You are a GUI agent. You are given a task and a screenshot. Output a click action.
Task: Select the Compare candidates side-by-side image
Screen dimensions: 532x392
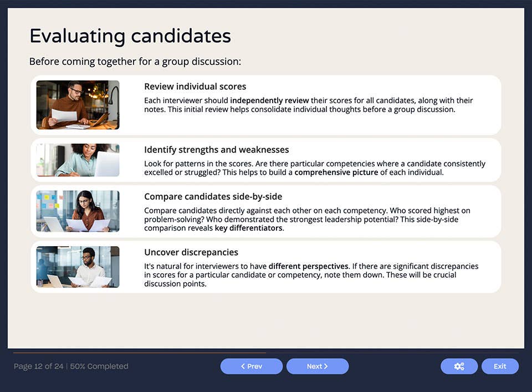coord(77,211)
